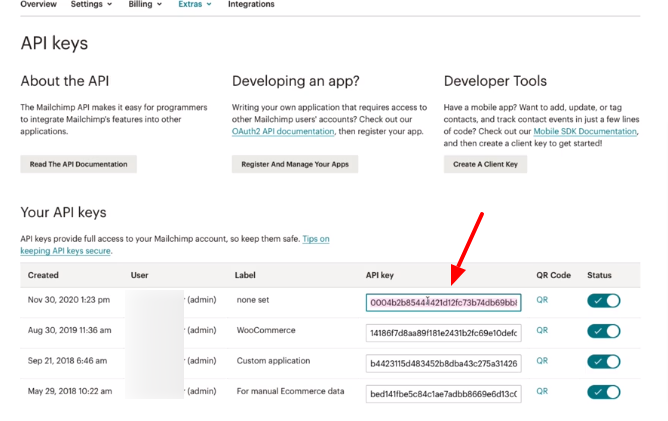668x421 pixels.
Task: Click the 'Developing an app?' heading
Action: pos(296,81)
